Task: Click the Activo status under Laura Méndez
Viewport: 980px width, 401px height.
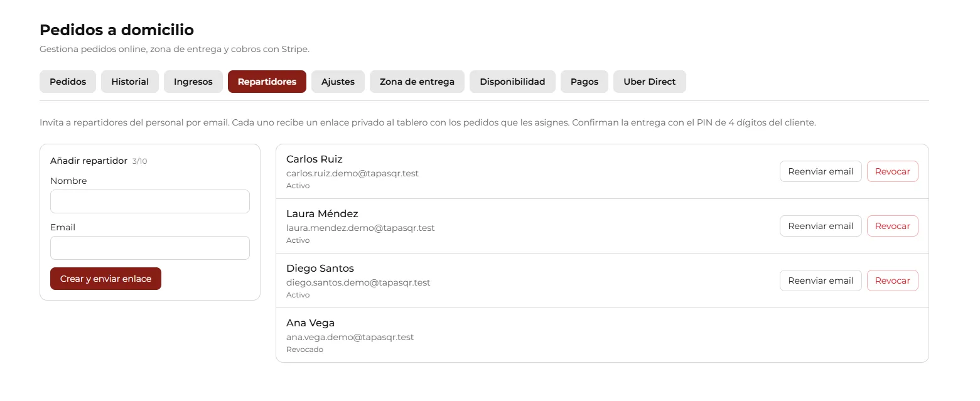Action: coord(298,240)
